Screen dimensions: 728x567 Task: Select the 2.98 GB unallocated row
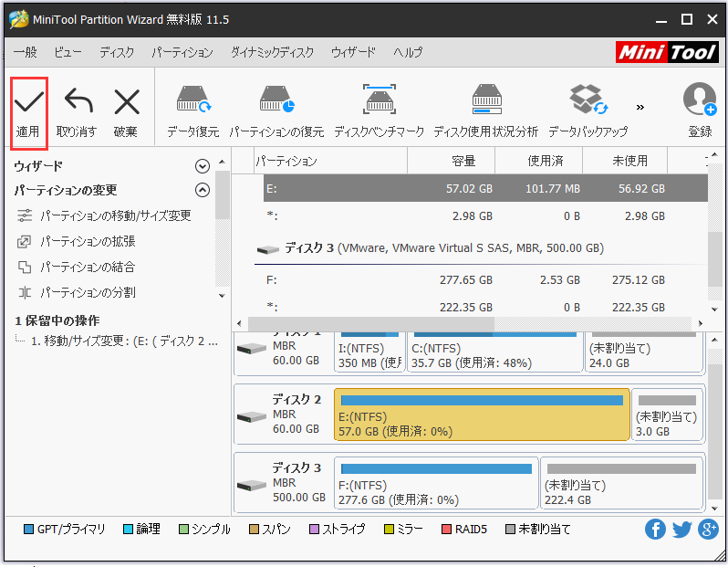pyautogui.click(x=485, y=216)
